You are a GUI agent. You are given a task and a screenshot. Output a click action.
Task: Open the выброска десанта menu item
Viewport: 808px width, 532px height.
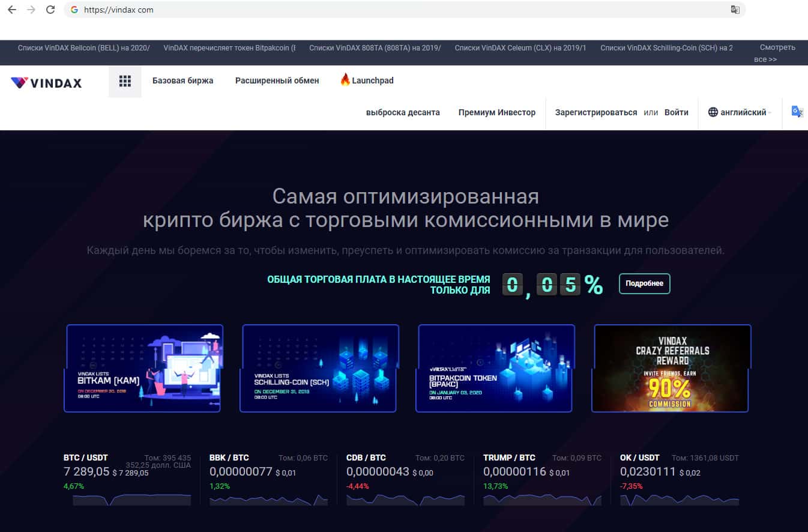click(x=403, y=112)
